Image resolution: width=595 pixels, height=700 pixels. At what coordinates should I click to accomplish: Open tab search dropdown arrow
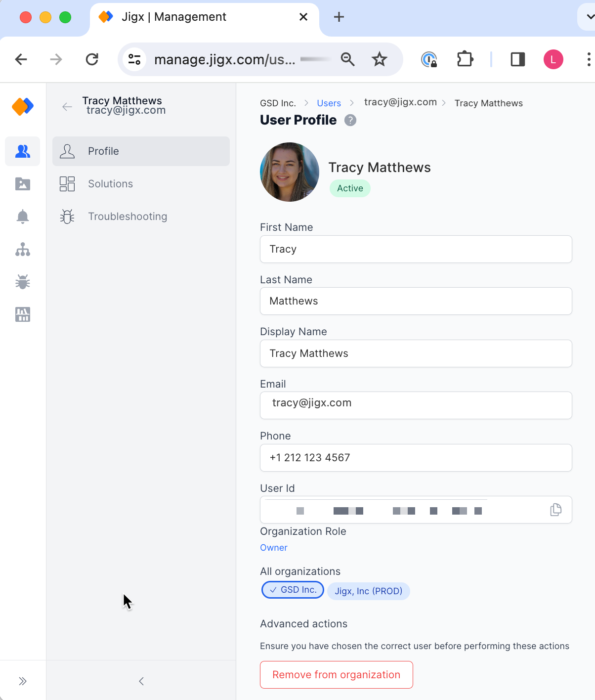(x=589, y=17)
